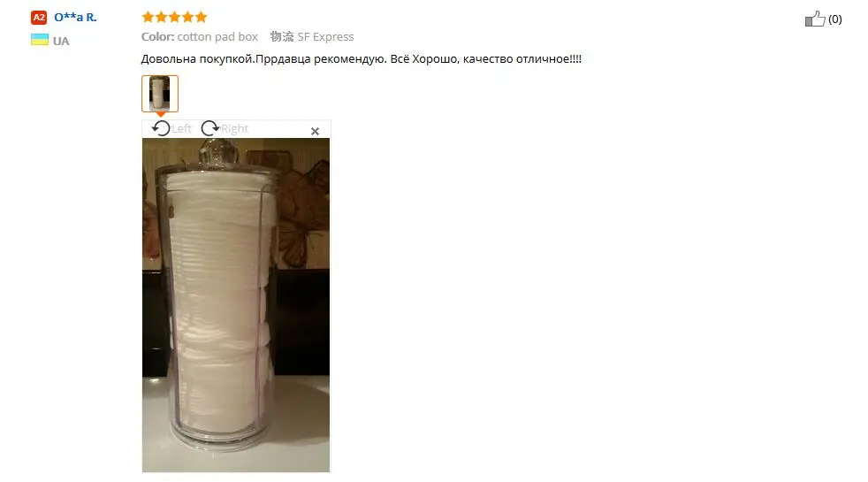Click the Left rotate label
Screen dimensions: 868x482
[181, 129]
